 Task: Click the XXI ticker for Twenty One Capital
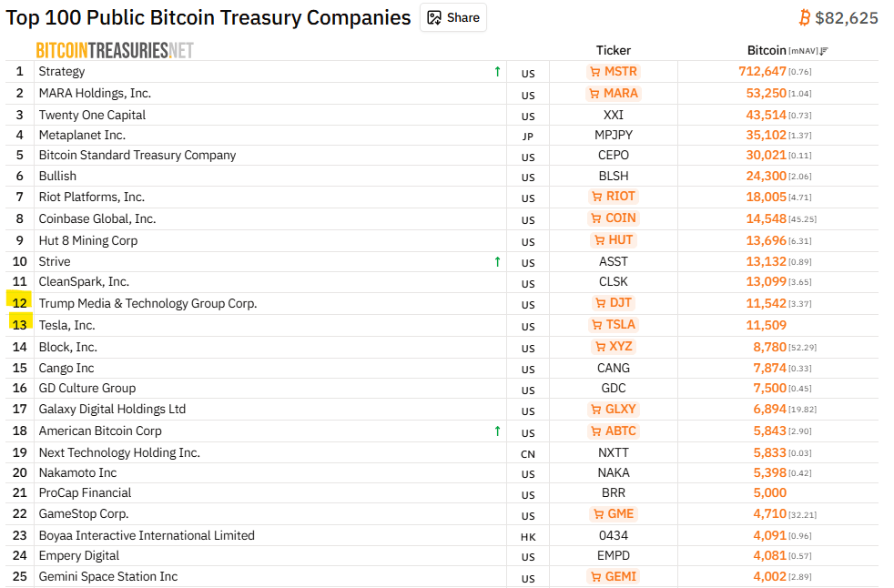(x=614, y=115)
